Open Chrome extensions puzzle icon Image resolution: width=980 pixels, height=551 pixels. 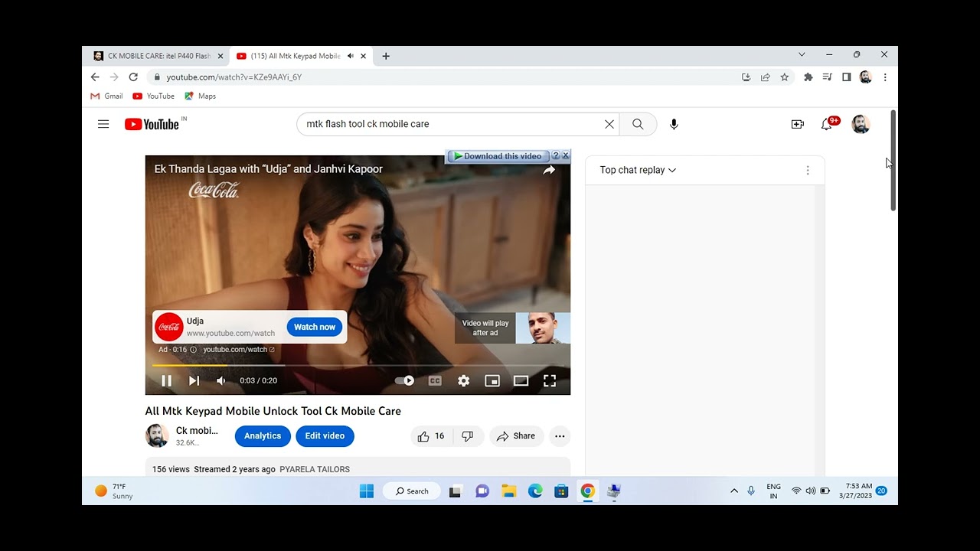click(x=808, y=77)
